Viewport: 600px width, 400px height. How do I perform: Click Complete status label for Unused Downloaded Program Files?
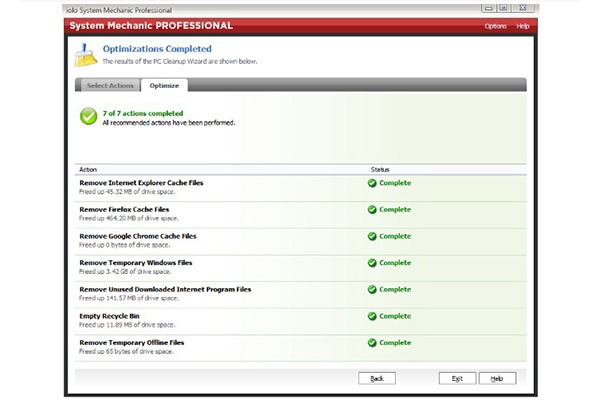[x=395, y=289]
